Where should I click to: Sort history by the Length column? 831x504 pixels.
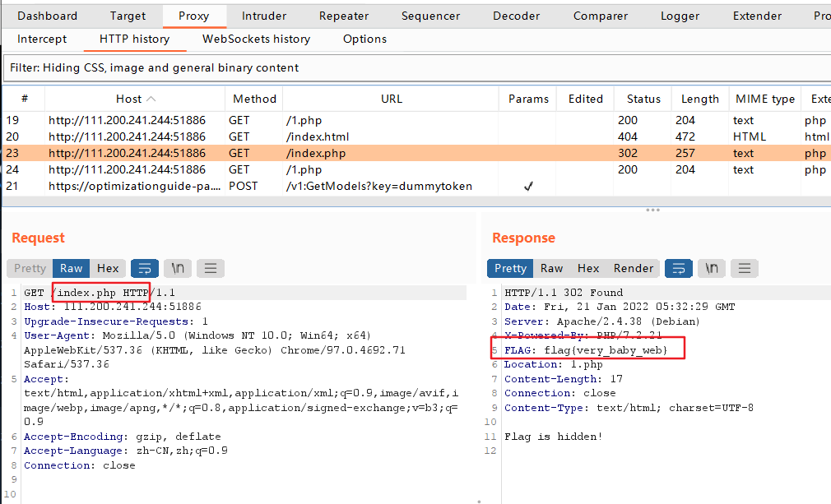coord(700,99)
